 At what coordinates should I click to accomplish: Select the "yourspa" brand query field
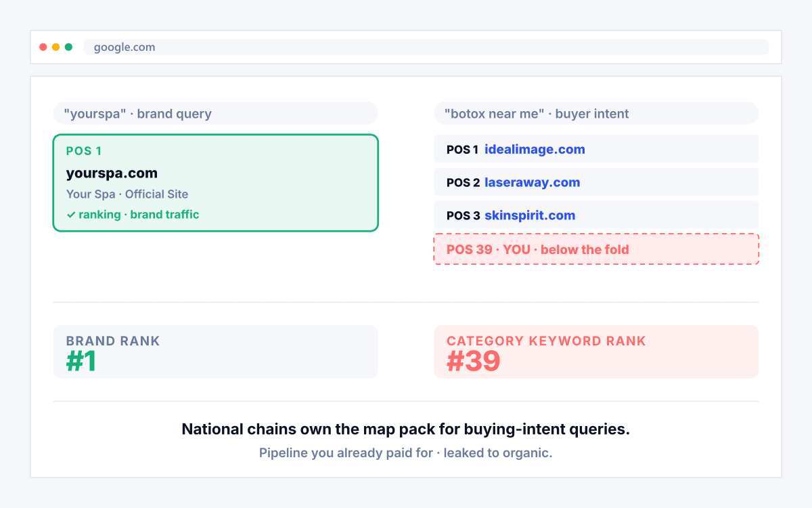tap(216, 113)
